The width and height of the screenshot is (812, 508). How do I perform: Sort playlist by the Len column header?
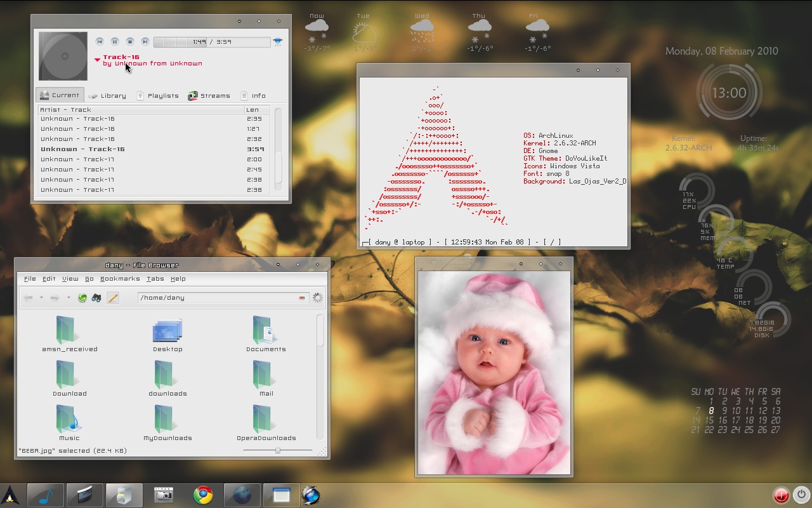point(257,110)
